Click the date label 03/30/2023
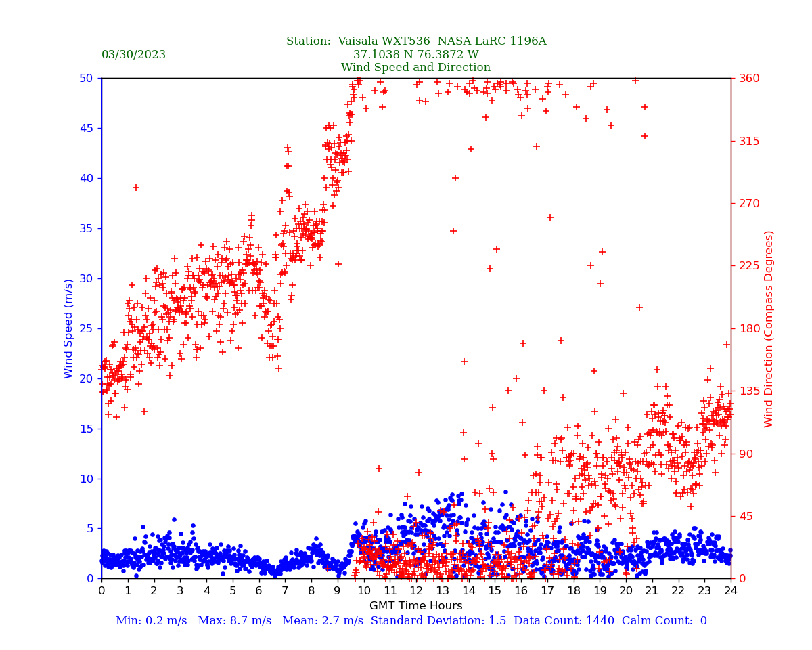812x650 pixels. [x=133, y=55]
